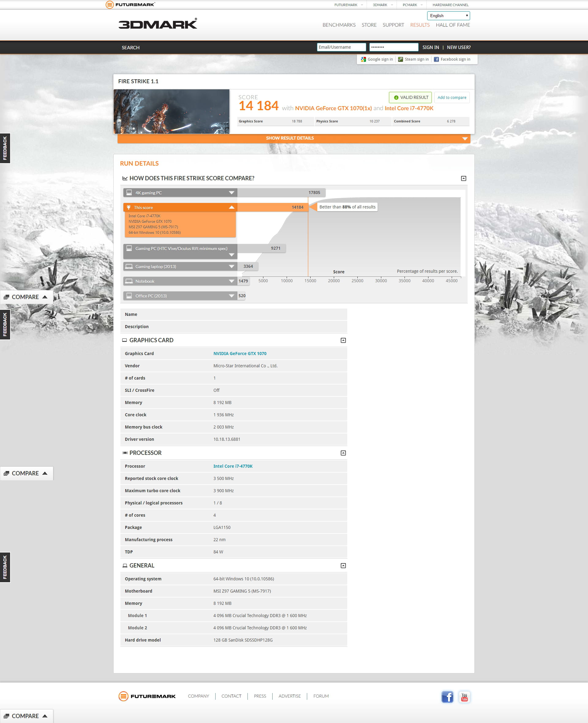Click the orange 14184 score bar

pos(273,207)
